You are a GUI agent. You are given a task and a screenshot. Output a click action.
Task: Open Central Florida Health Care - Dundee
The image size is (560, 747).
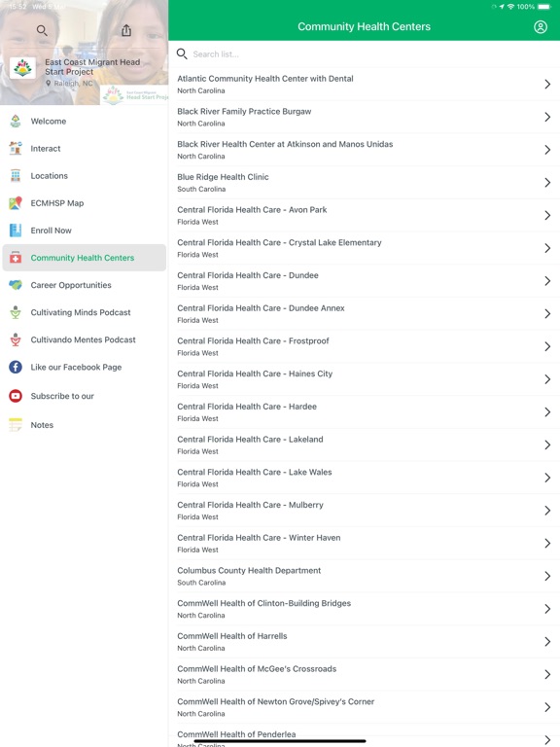pos(365,281)
